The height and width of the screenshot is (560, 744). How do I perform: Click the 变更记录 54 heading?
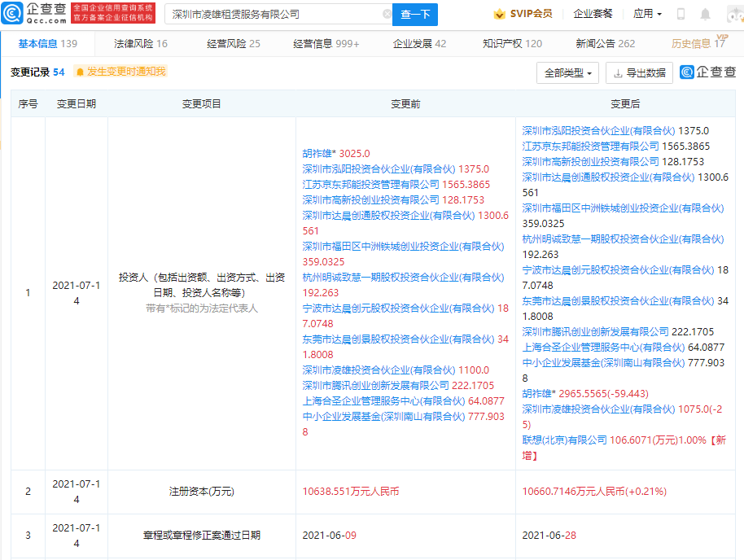[37, 72]
